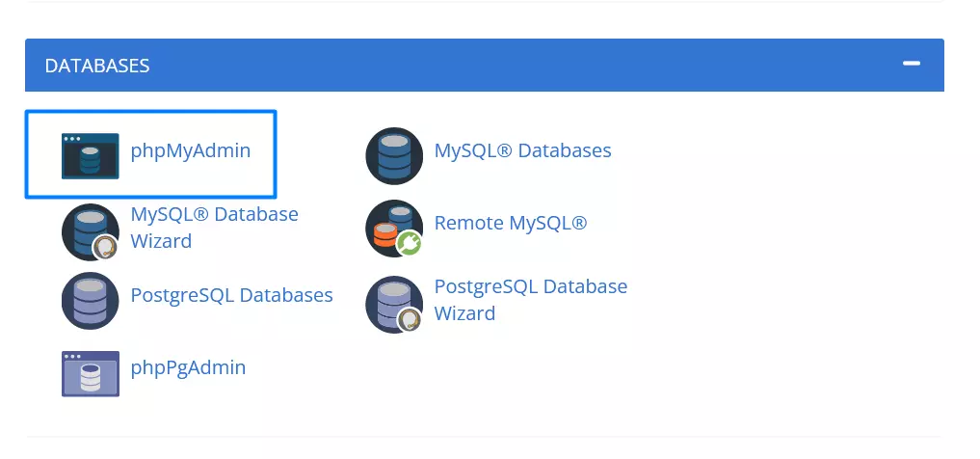The width and height of the screenshot is (980, 459).
Task: Open the phpPgAdmin text link
Action: (x=188, y=367)
